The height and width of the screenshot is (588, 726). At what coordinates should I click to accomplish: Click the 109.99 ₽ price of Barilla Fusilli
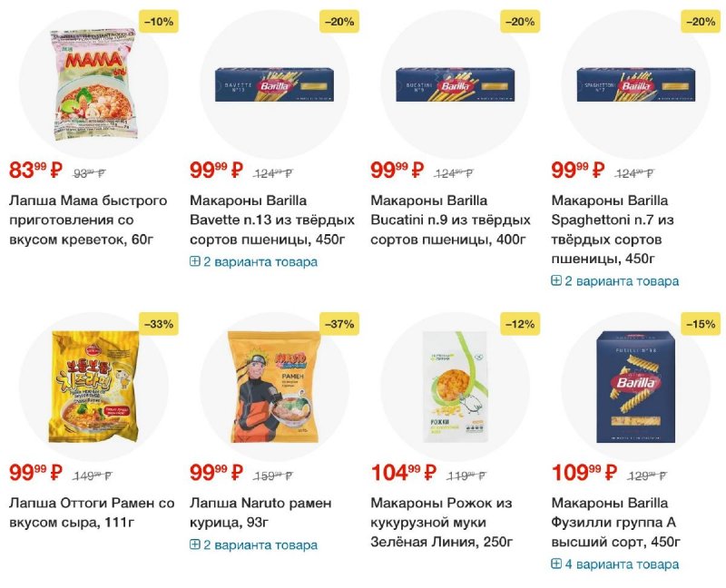click(x=584, y=472)
